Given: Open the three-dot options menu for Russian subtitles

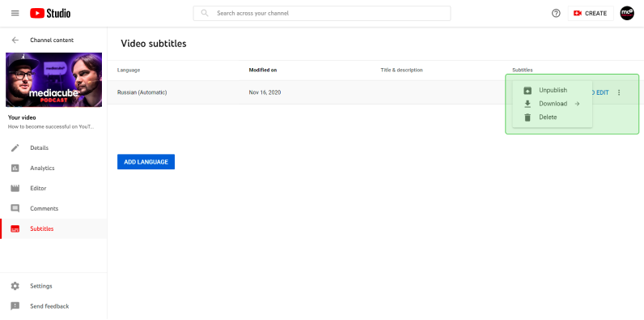Looking at the screenshot, I should click(619, 92).
